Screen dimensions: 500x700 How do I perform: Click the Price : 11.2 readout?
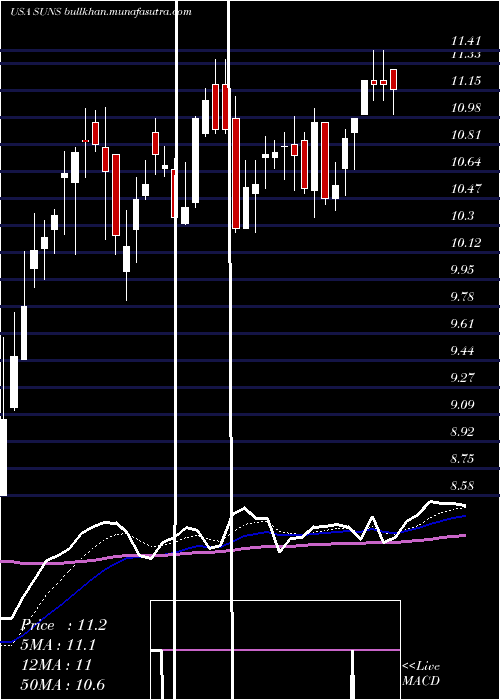(64, 625)
